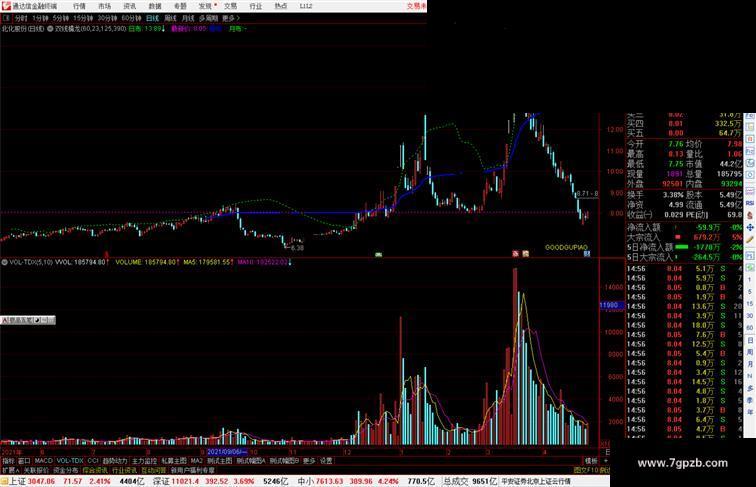Open 设置 in the indicator tab bar

(x=326, y=461)
